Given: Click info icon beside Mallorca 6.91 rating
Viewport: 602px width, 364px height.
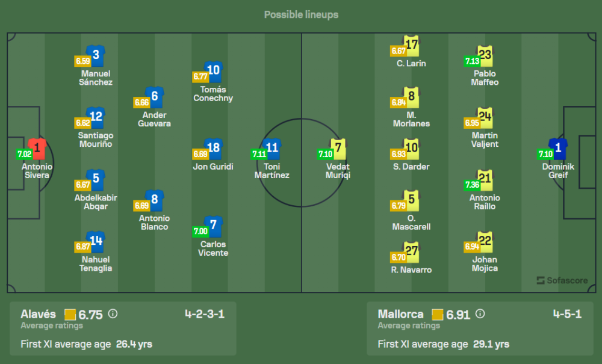Looking at the screenshot, I should click(x=480, y=313).
